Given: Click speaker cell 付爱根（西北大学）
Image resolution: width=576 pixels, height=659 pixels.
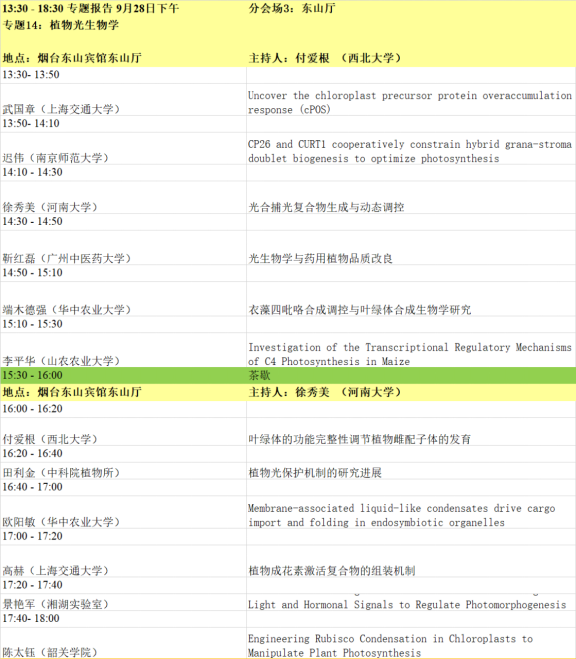Looking at the screenshot, I should (123, 432).
